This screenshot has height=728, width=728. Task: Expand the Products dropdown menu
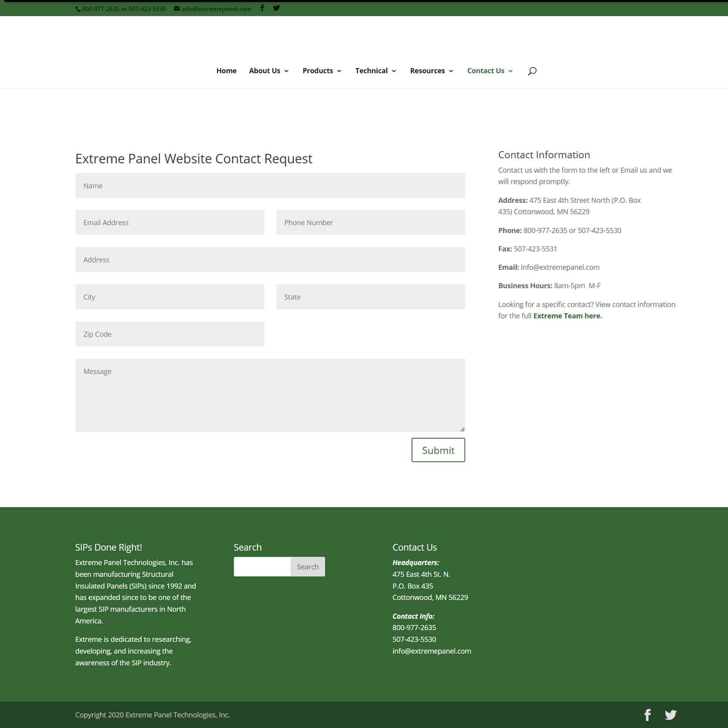click(322, 71)
